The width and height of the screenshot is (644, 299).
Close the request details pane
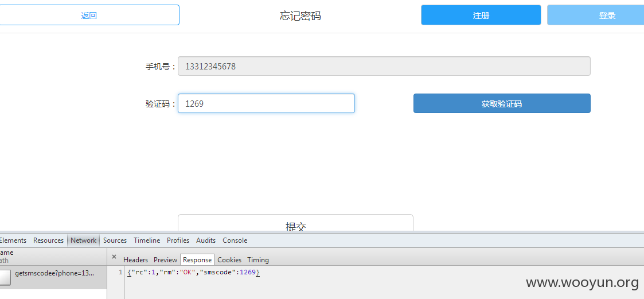click(114, 257)
